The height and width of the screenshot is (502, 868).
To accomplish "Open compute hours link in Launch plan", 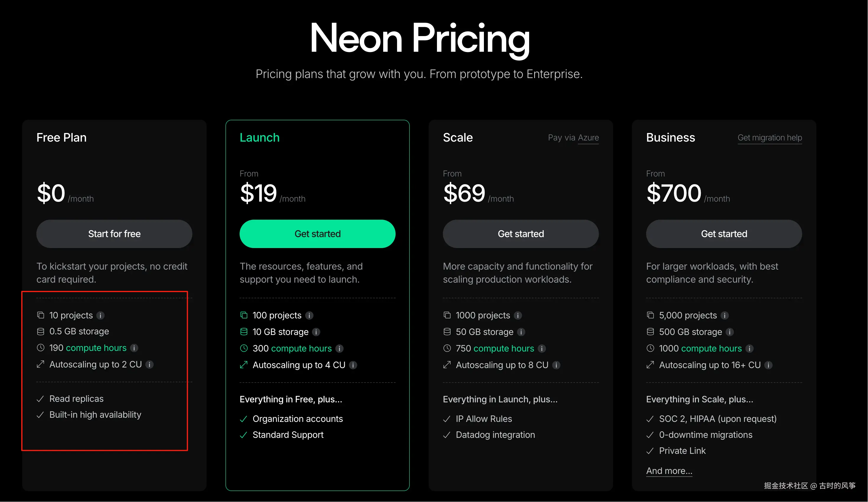I will (x=301, y=349).
